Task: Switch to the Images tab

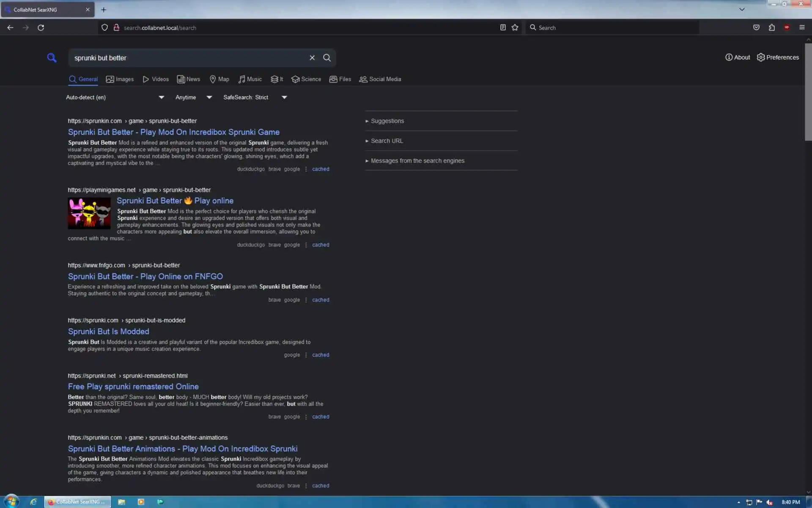Action: coord(120,79)
